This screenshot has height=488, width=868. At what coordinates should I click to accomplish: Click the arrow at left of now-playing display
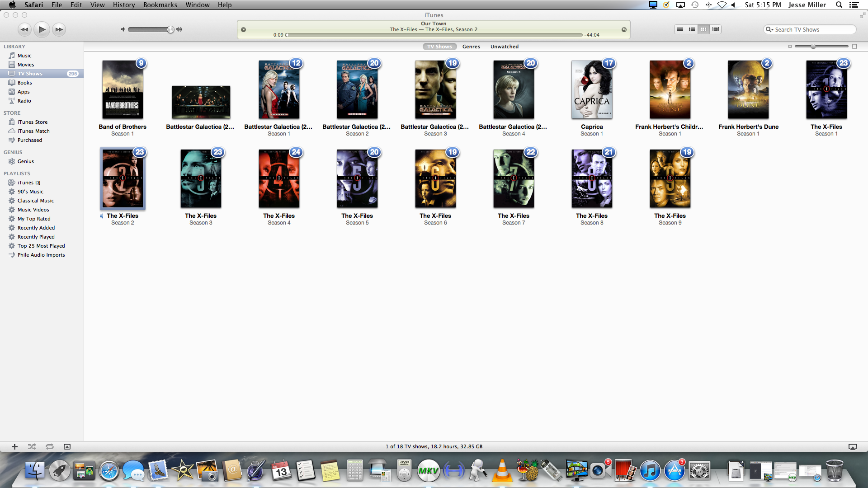pyautogui.click(x=243, y=30)
